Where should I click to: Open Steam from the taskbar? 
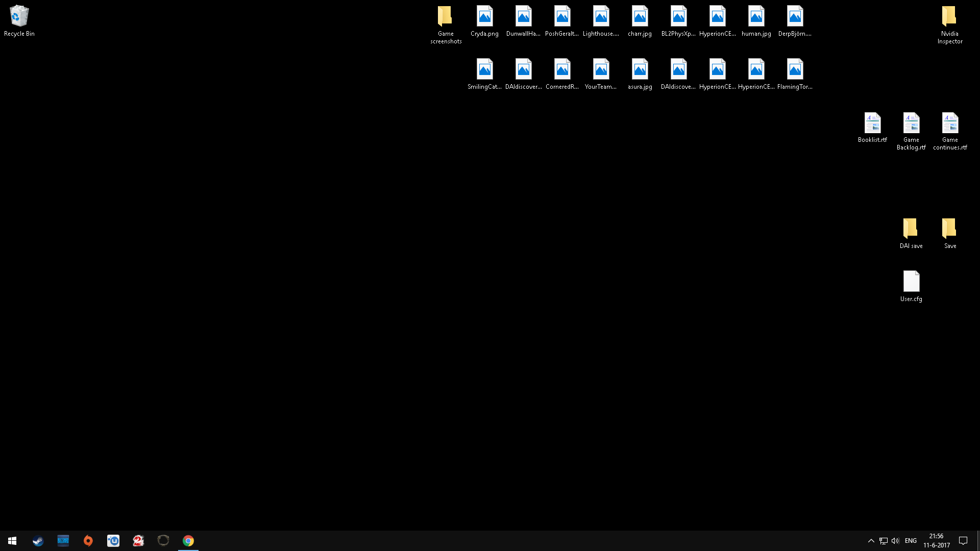38,541
